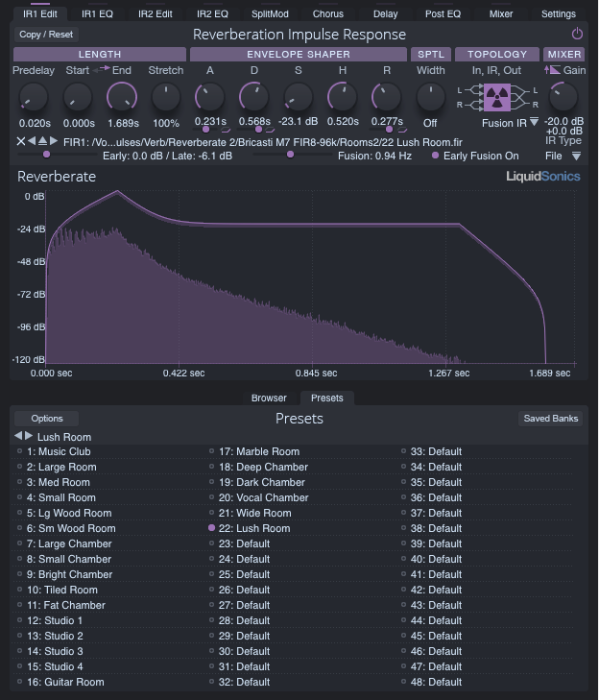Screen dimensions: 599x700
Task: Click the Release time mini slider
Action: pos(382,130)
